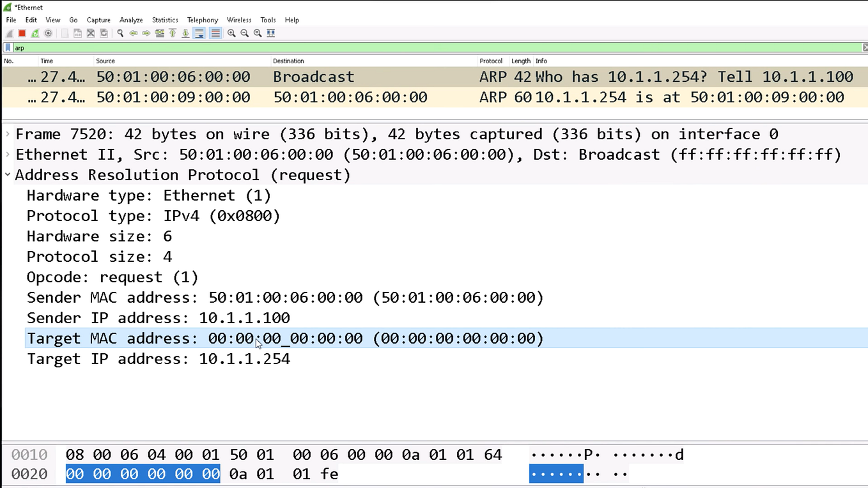Start a new capture with the shark fin icon
The image size is (868, 488).
(9, 33)
